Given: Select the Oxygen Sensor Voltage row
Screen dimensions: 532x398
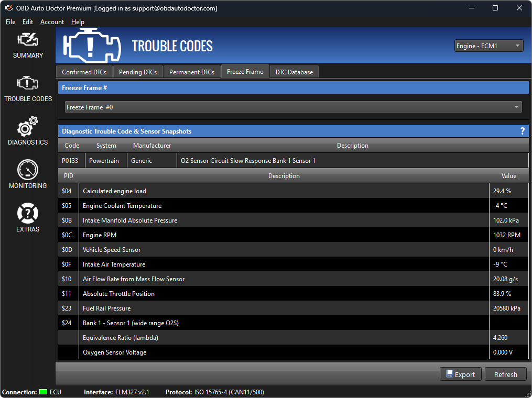Looking at the screenshot, I should tap(293, 352).
